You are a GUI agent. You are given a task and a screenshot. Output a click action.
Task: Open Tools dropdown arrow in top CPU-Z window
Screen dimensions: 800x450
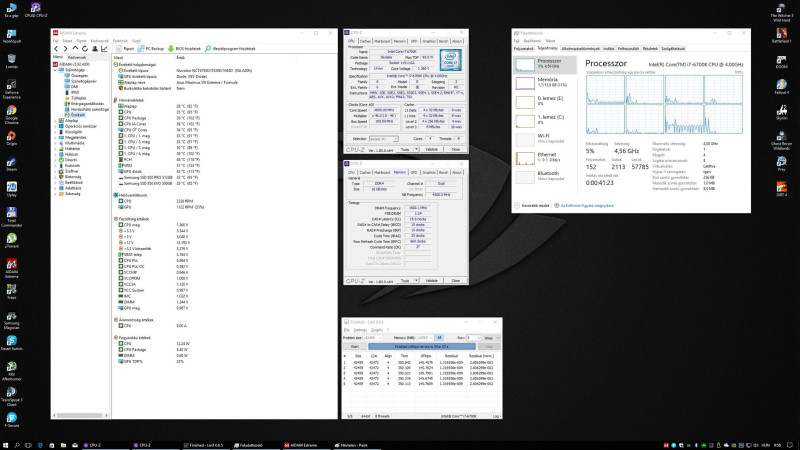pyautogui.click(x=416, y=149)
